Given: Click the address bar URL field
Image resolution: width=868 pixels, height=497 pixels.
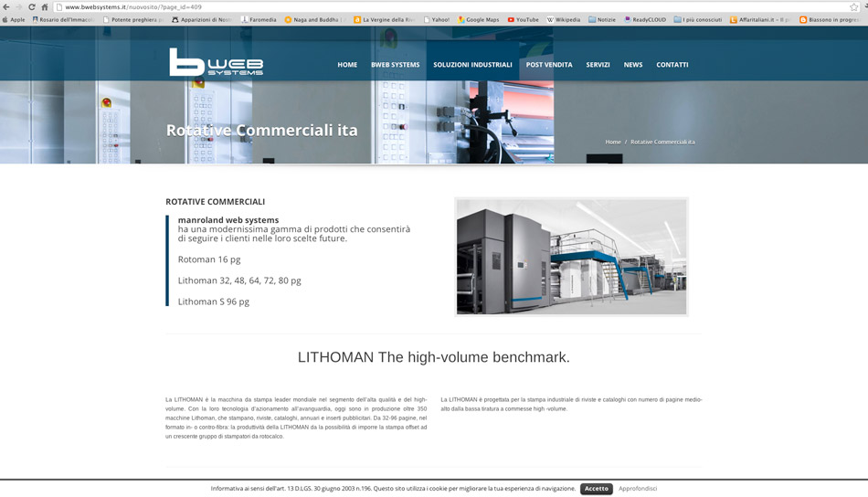Looking at the screenshot, I should click(x=451, y=7).
